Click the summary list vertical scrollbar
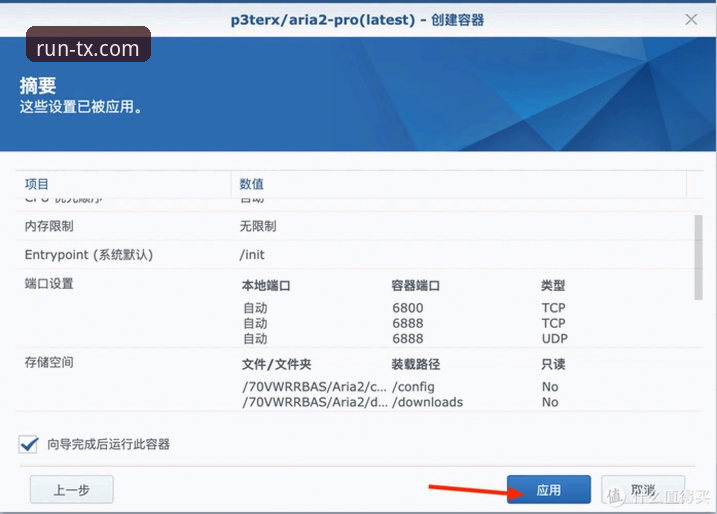The height and width of the screenshot is (514, 717). pyautogui.click(x=698, y=257)
